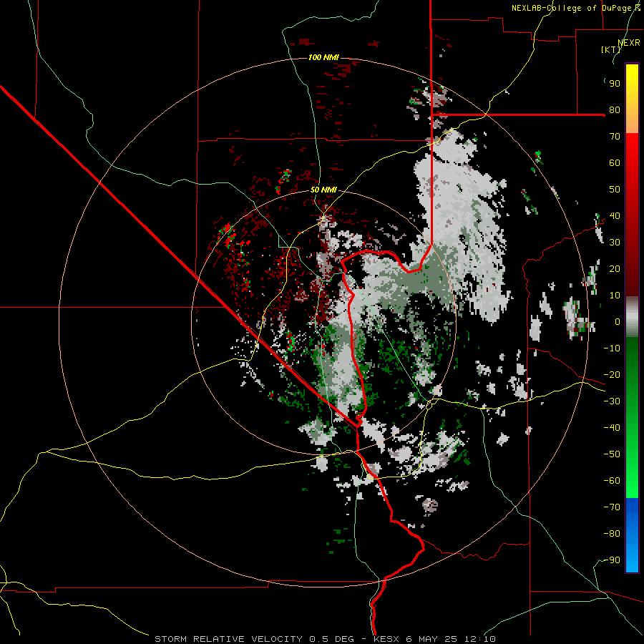The height and width of the screenshot is (644, 644).
Task: Click the 6 MAY 25 12:10 timestamp
Action: [x=451, y=639]
